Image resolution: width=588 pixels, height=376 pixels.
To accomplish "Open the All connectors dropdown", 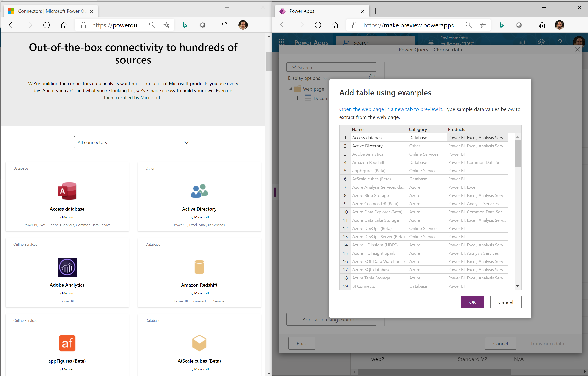I will pos(133,142).
